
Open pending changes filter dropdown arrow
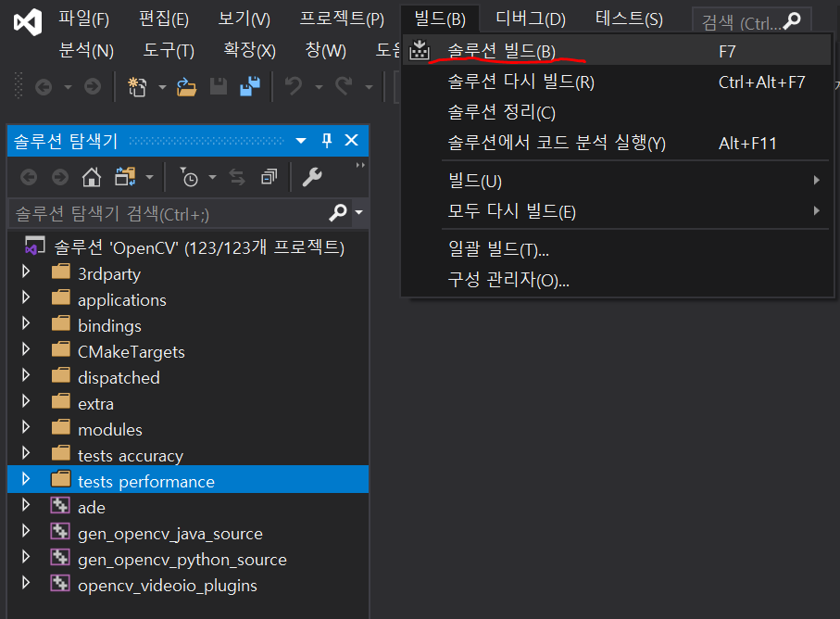point(213,177)
